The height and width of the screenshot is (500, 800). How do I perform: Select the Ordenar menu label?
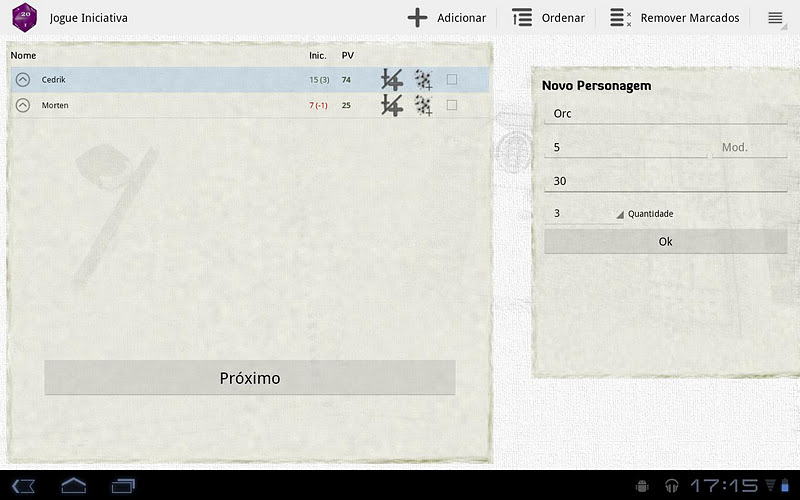point(563,18)
